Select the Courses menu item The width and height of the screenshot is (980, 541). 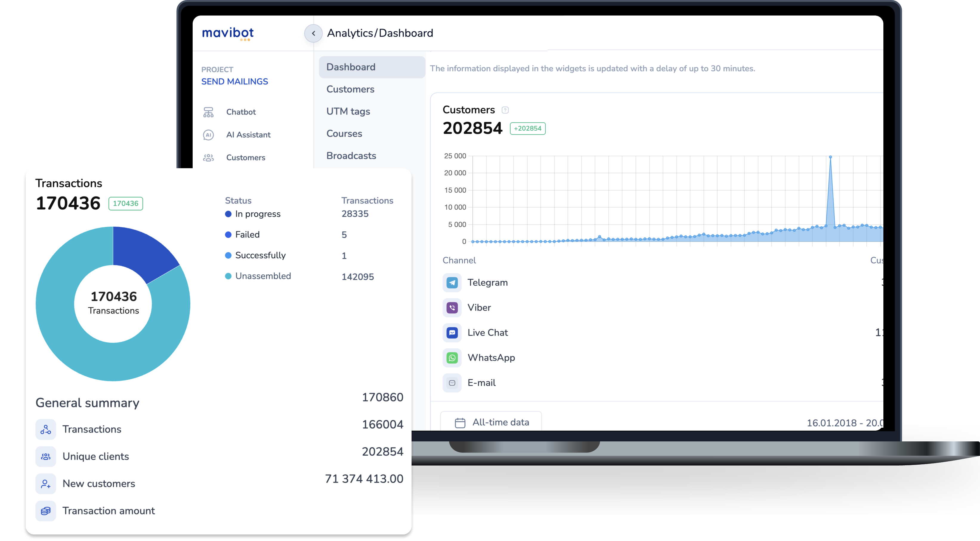pyautogui.click(x=344, y=134)
